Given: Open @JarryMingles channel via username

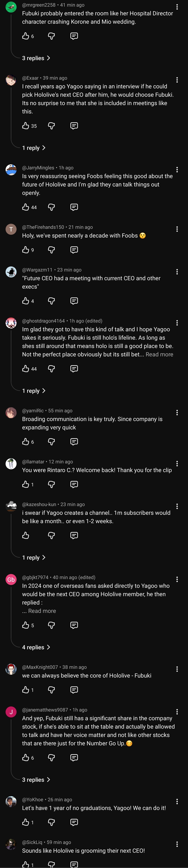Looking at the screenshot, I should tap(38, 167).
